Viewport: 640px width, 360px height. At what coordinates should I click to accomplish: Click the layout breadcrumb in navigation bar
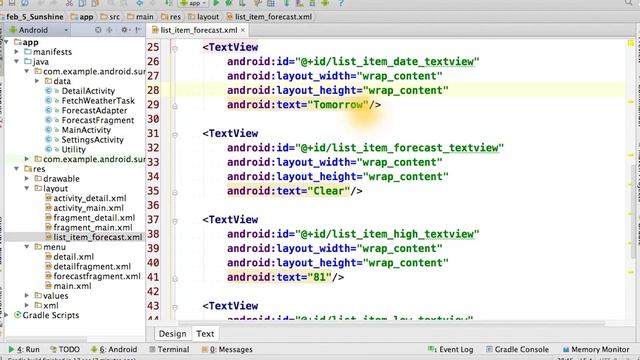pos(204,17)
